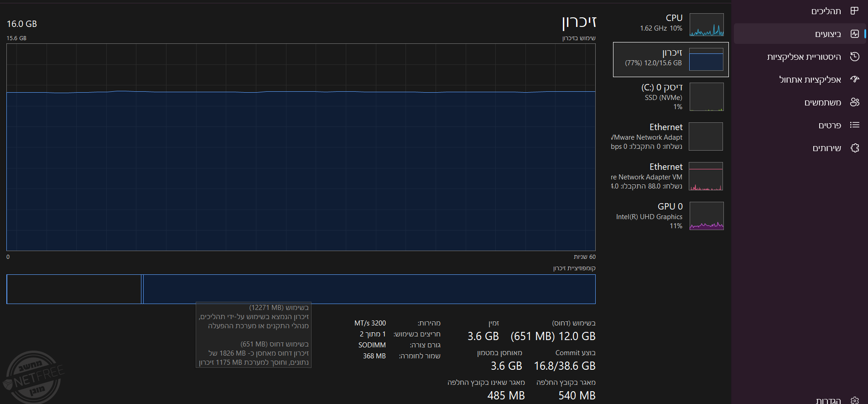
Task: Click the memory composition bar
Action: (301, 289)
